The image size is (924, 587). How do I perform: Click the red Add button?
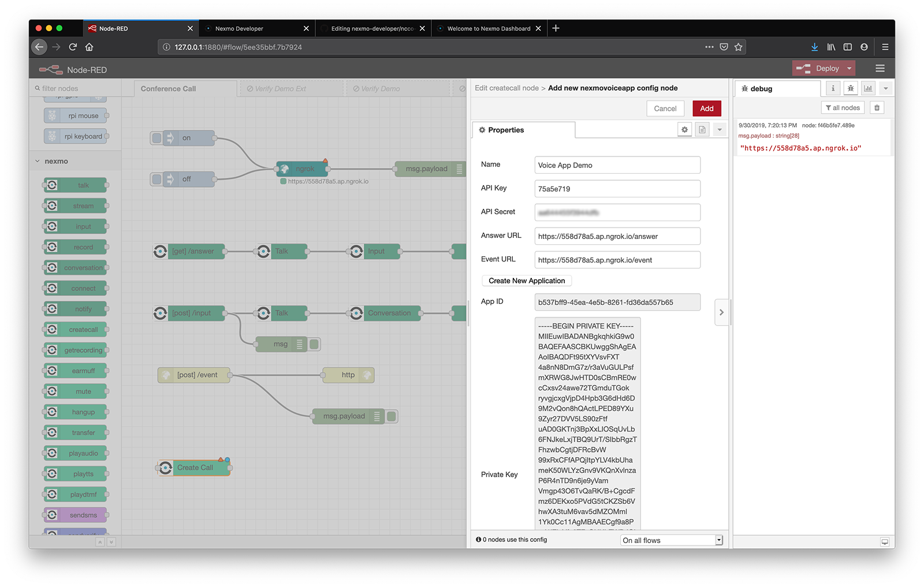[x=707, y=109]
